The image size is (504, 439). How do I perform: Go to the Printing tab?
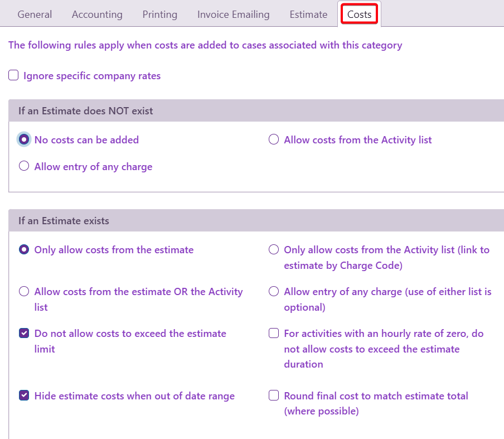pos(159,15)
